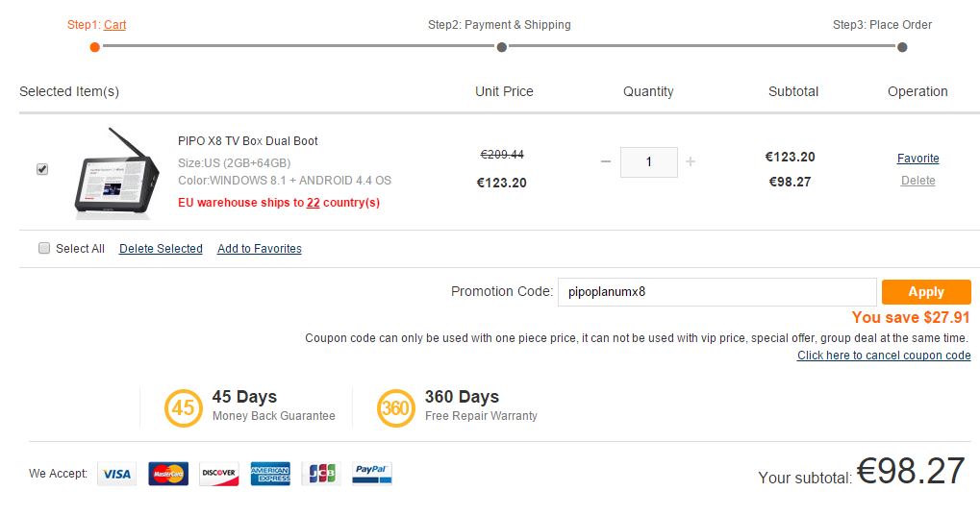Viewport: 980px width, 516px height.
Task: Add item via Favorite link
Action: pos(917,159)
